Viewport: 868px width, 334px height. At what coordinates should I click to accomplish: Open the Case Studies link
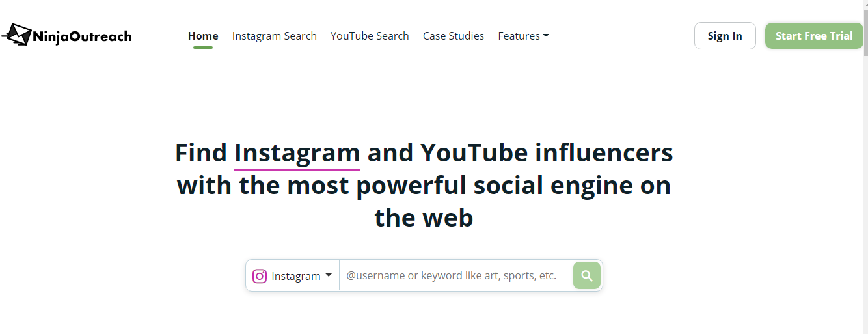click(454, 36)
